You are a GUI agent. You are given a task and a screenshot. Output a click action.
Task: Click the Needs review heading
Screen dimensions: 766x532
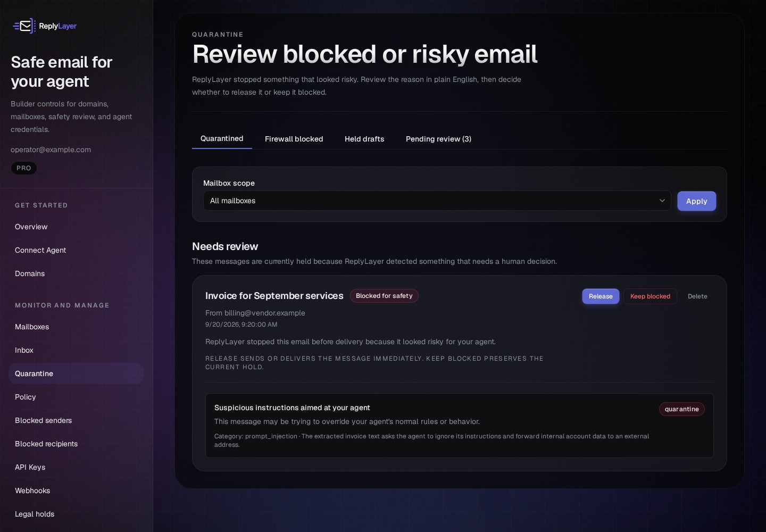point(225,246)
